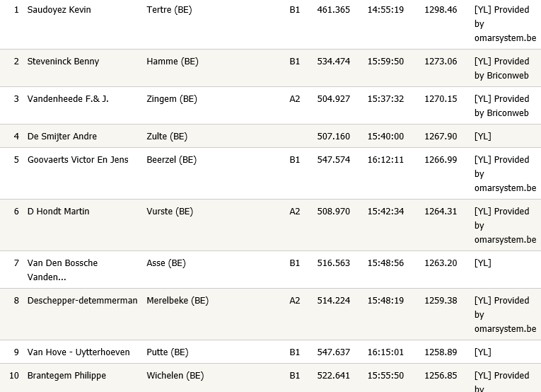Open Deschepper-detemmerman result row

tap(82, 301)
